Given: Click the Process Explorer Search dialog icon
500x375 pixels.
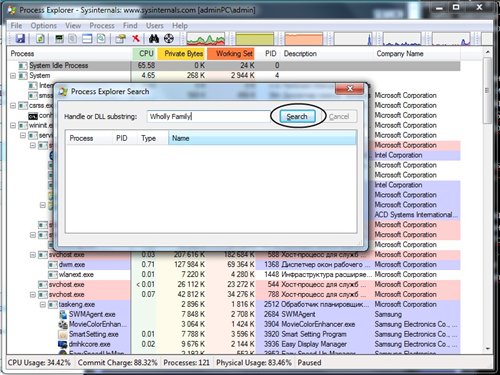Looking at the screenshot, I should tap(63, 91).
